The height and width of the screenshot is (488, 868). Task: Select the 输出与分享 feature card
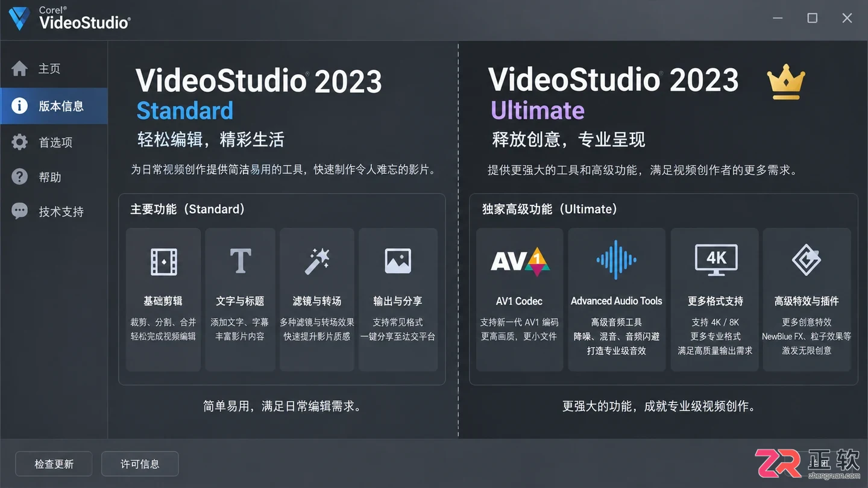pyautogui.click(x=398, y=299)
